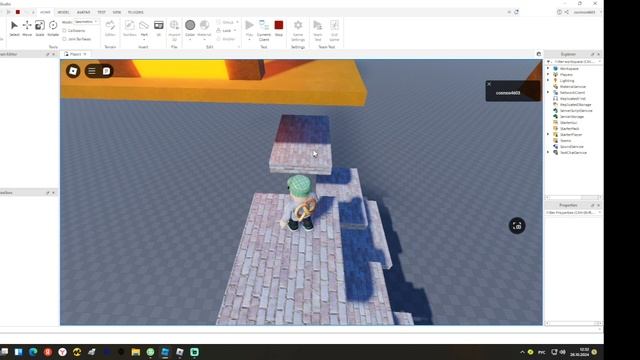
Task: Close the Explorer panel
Action: tap(598, 54)
